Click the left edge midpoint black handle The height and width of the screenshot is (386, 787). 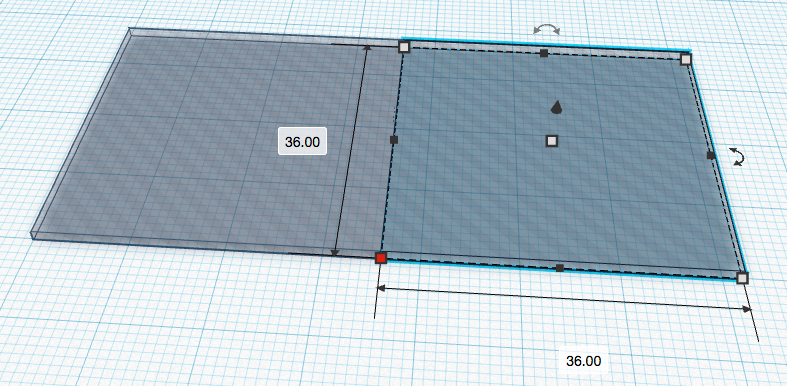(x=394, y=140)
